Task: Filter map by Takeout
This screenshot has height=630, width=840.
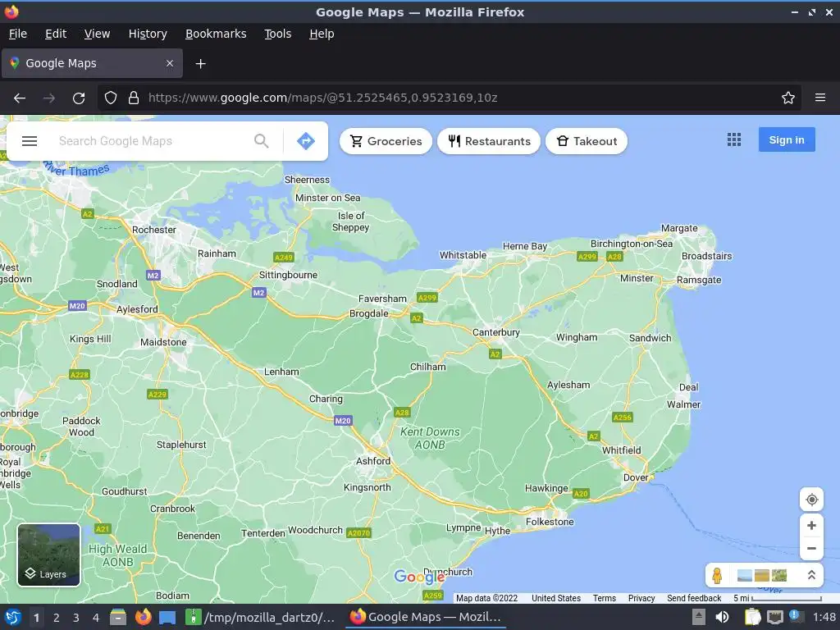Action: pyautogui.click(x=587, y=141)
